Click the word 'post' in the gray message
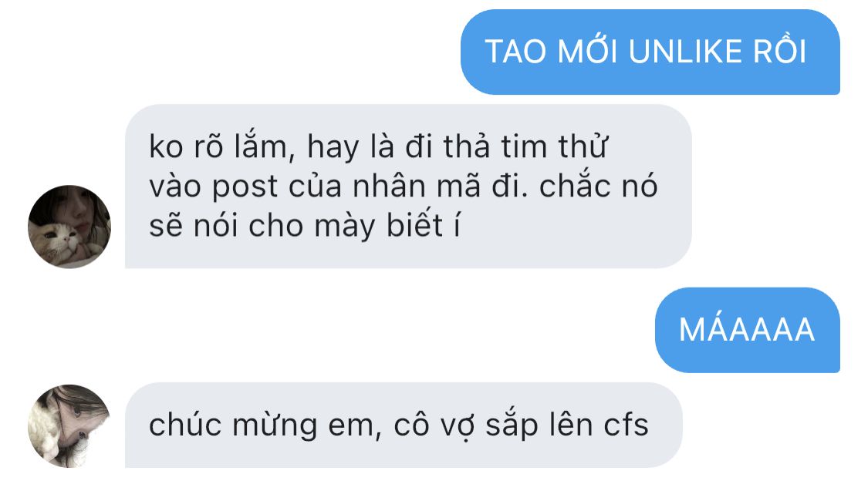The image size is (868, 491). (245, 187)
